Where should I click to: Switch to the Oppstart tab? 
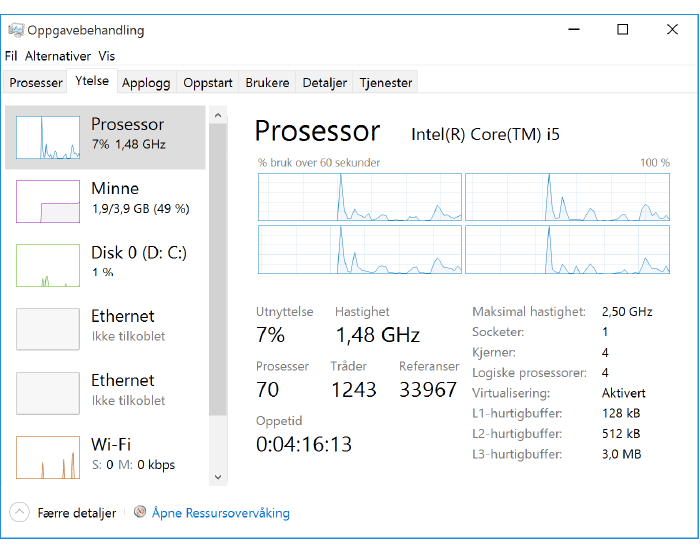pos(208,83)
